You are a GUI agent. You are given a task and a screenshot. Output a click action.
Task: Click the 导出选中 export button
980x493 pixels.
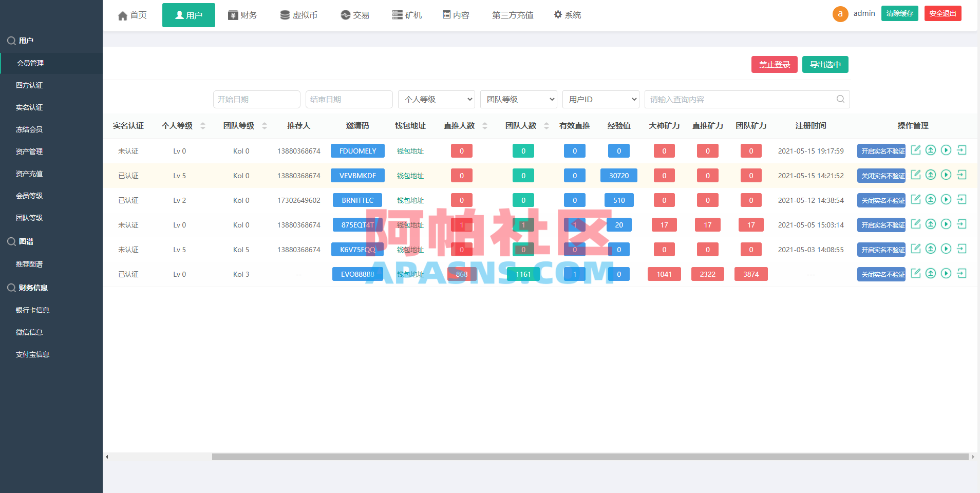coord(825,64)
